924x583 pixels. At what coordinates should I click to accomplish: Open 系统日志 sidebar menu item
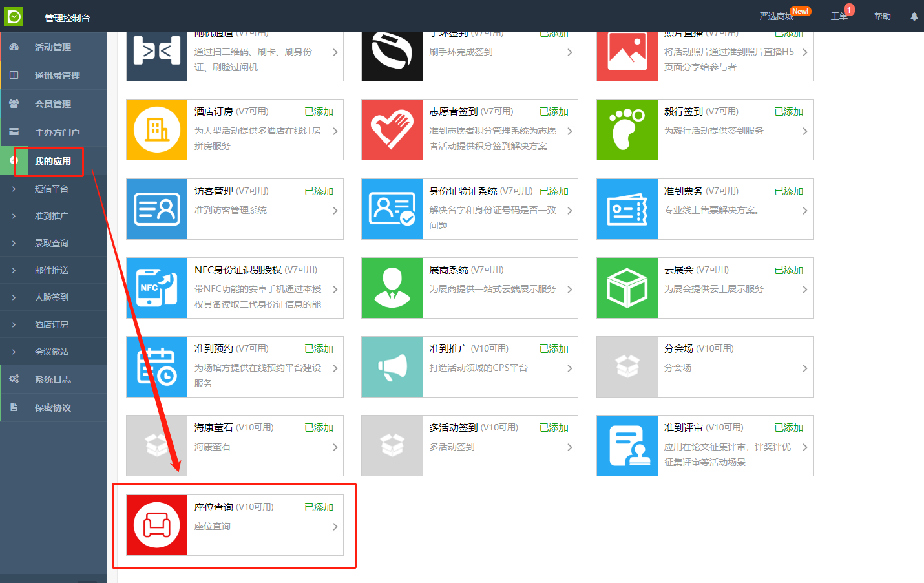point(53,379)
